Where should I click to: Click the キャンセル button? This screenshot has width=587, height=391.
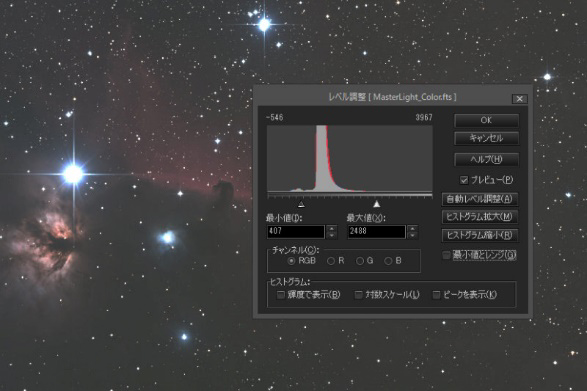(x=486, y=138)
